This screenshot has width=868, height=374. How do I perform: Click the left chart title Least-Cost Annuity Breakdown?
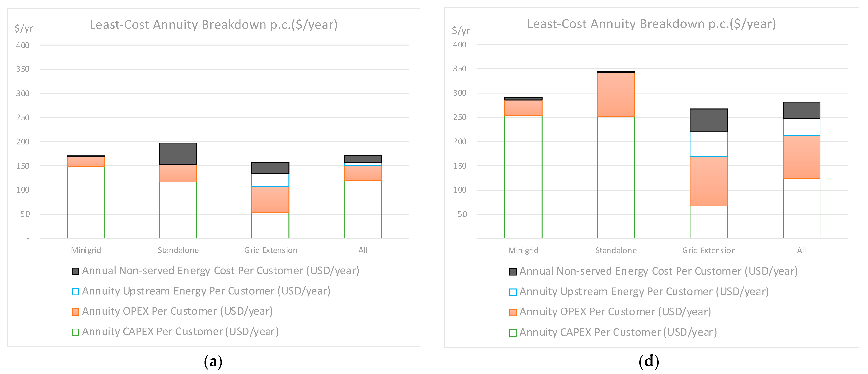pyautogui.click(x=213, y=25)
